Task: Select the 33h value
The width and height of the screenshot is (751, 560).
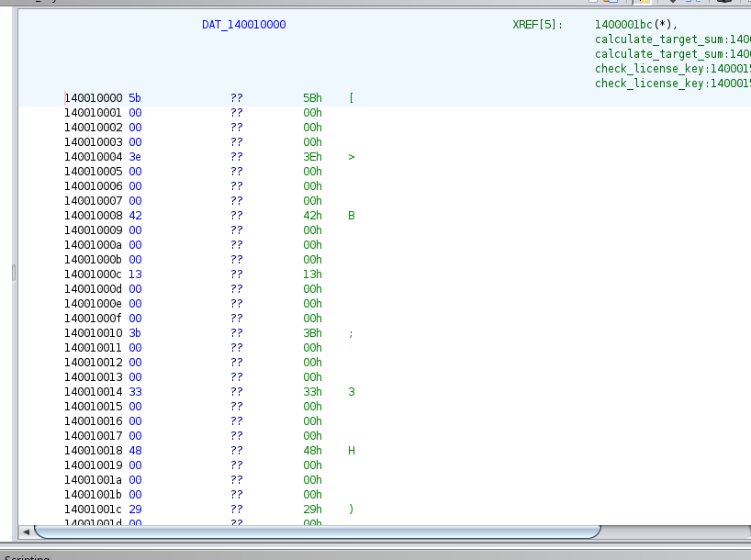Action: 312,392
